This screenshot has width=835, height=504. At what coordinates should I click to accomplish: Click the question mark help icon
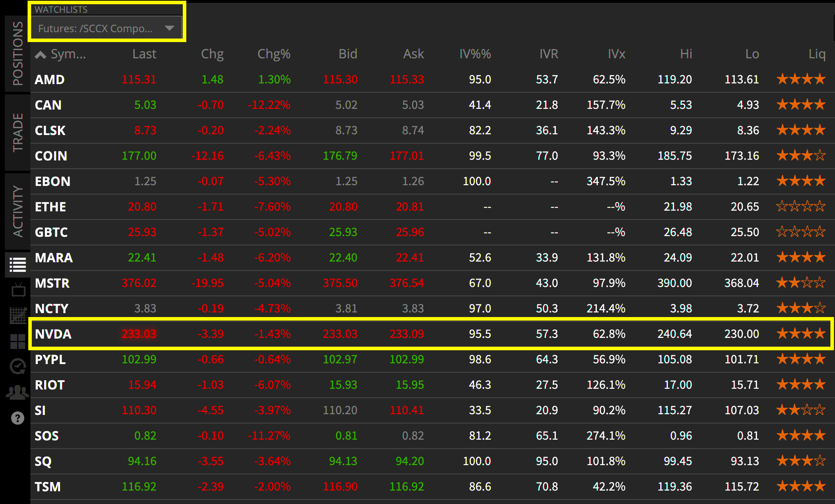coord(18,418)
